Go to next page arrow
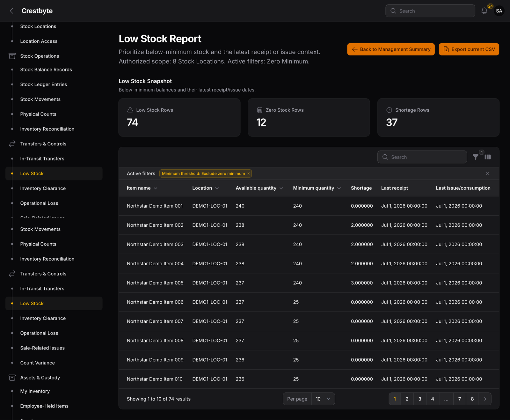Screen dimensions: 510x420 point(485,399)
